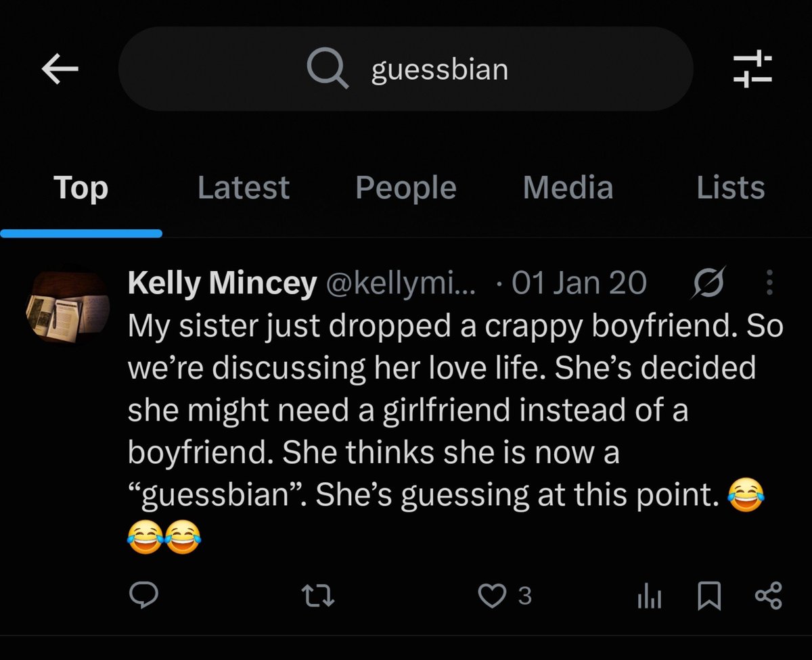Open the Lists tab

(730, 188)
